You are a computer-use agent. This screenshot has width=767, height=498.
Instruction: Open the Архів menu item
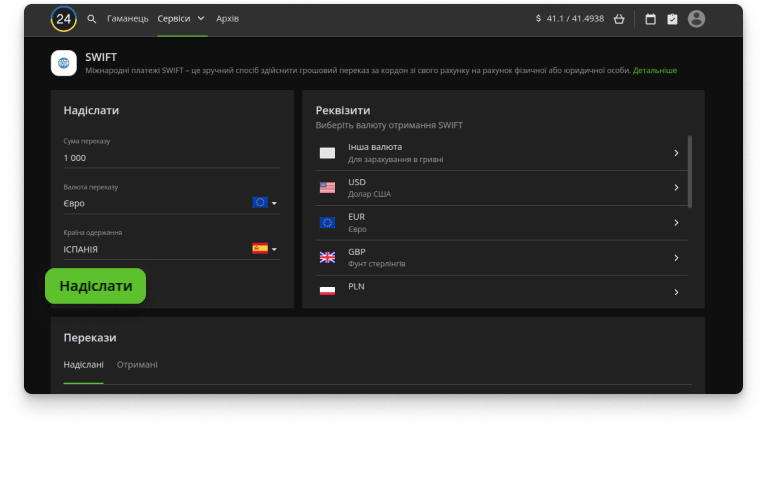click(x=228, y=19)
